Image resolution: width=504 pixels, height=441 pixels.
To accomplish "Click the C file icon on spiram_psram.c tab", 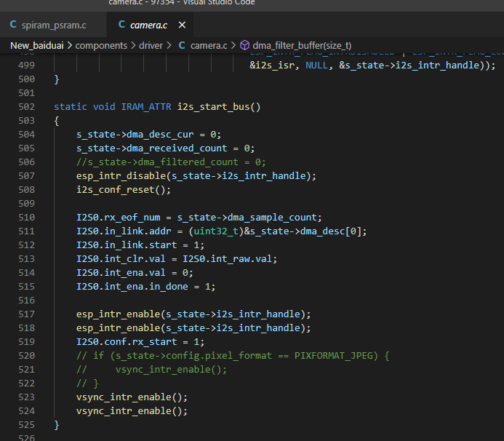I will 13,25.
